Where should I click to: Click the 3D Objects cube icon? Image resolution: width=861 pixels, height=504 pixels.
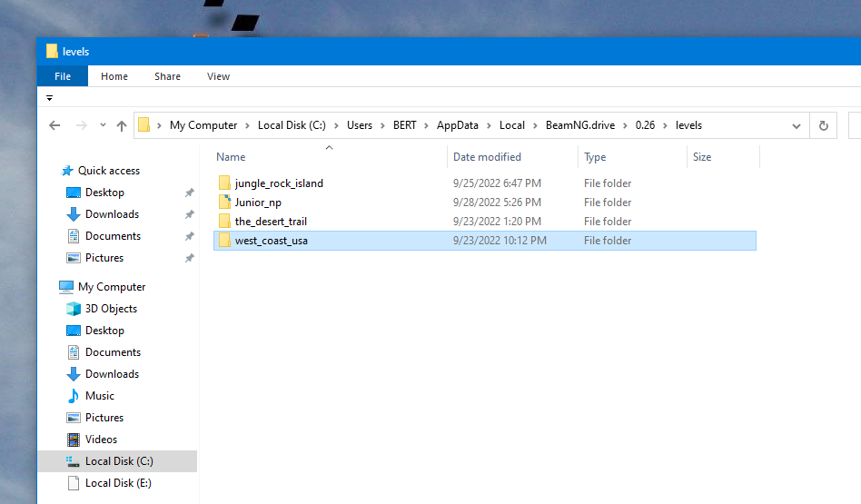coord(73,309)
